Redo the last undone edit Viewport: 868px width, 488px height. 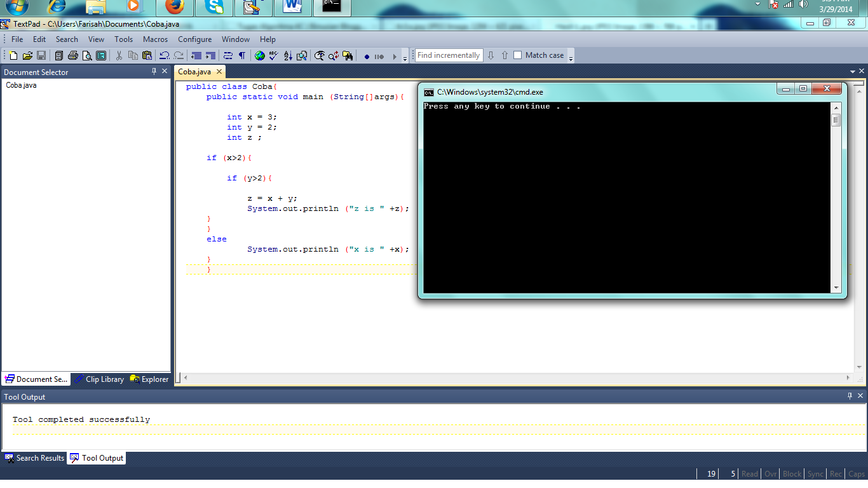click(x=179, y=56)
